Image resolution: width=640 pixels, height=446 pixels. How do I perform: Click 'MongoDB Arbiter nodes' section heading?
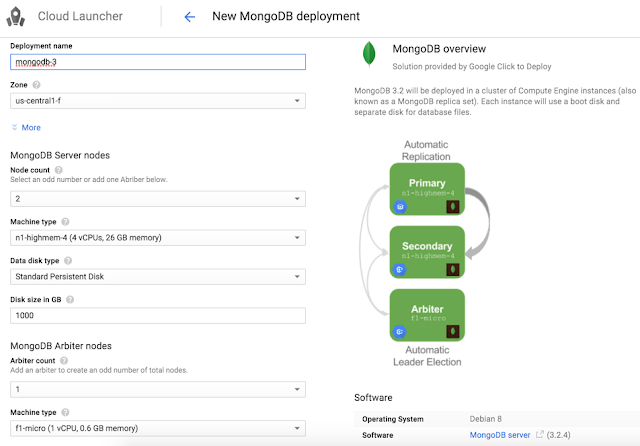pos(61,346)
